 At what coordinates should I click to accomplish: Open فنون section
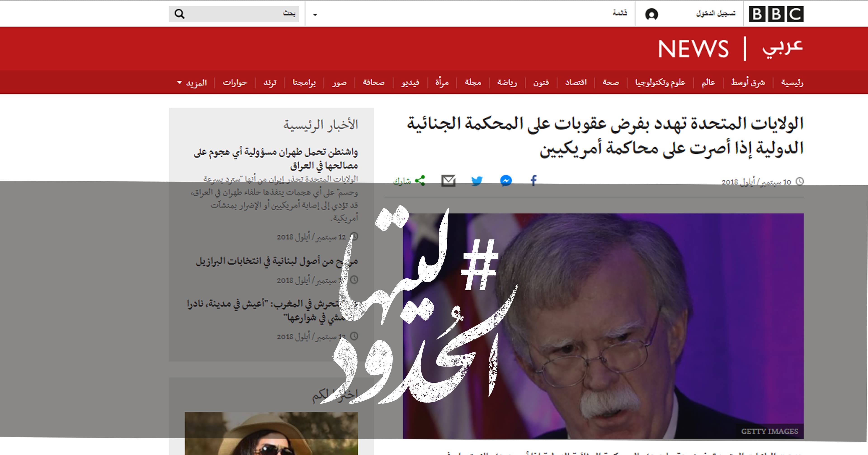pos(541,83)
